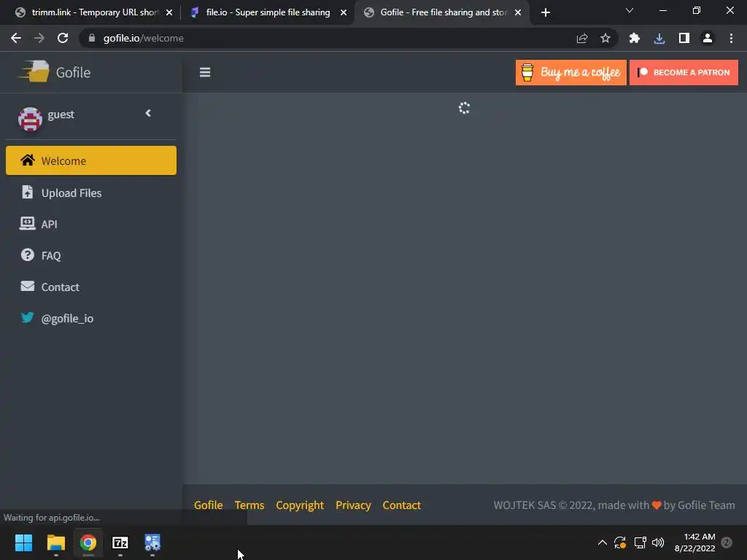Open the Chrome profile icon
Image resolution: width=747 pixels, height=560 pixels.
[708, 38]
